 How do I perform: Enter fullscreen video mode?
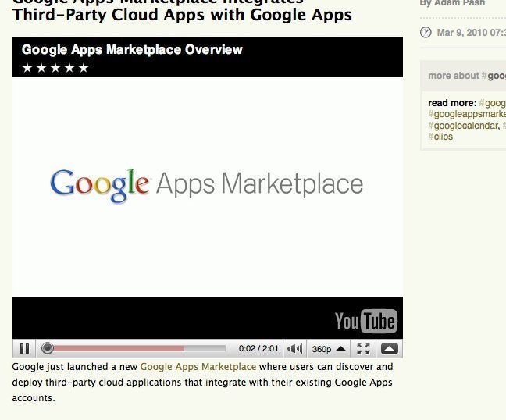(x=363, y=349)
